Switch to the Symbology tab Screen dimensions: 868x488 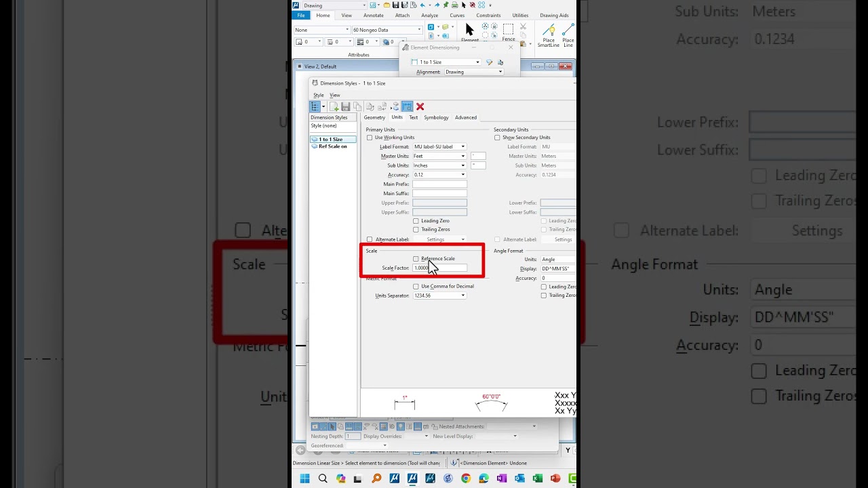tap(436, 117)
